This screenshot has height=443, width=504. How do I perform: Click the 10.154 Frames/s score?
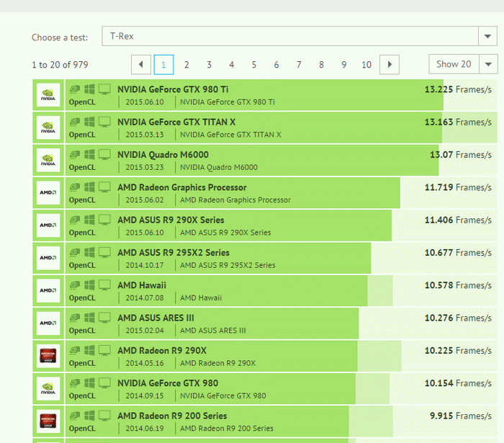(458, 383)
